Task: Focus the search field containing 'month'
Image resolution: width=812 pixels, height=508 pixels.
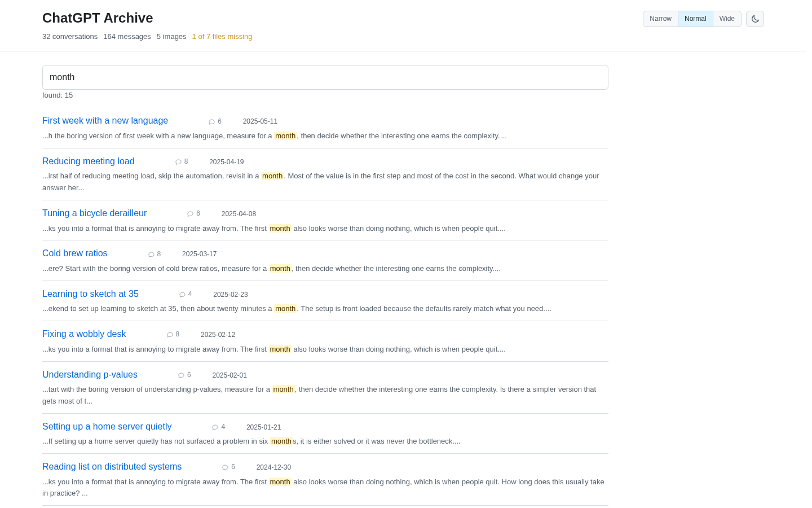Action: point(325,77)
